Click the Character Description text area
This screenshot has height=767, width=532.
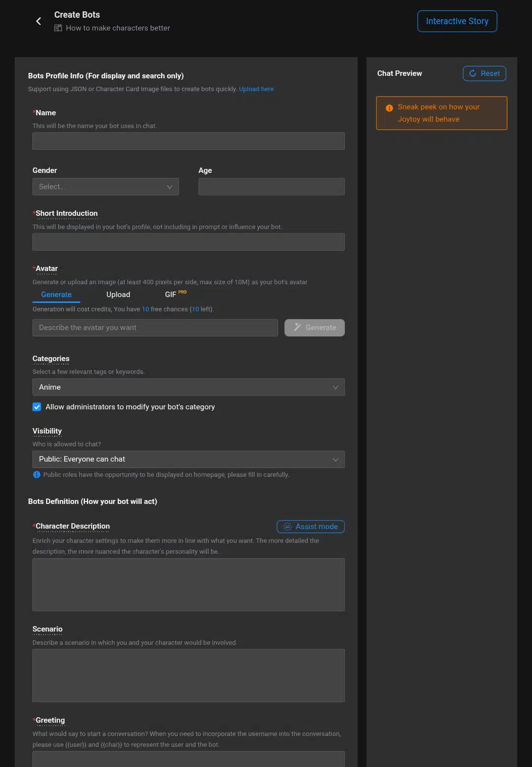188,585
